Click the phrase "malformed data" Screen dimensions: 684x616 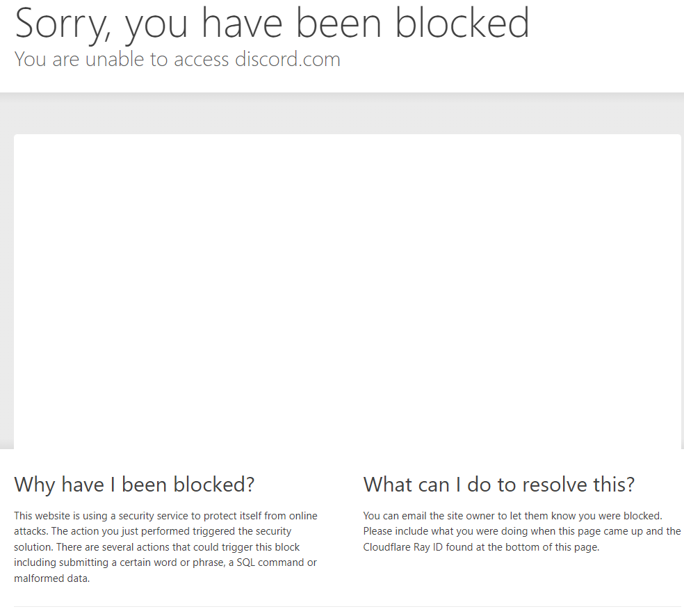tap(51, 578)
